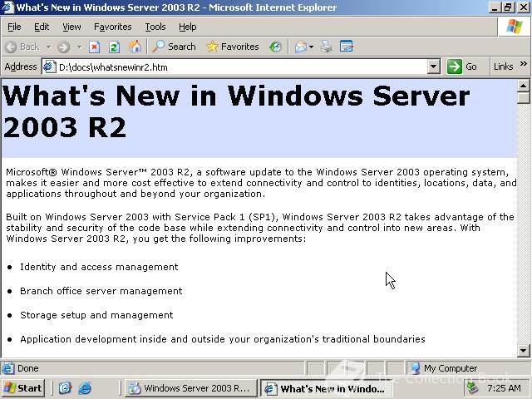This screenshot has height=399, width=532.
Task: Click the 7:25 AM clock
Action: tap(504, 388)
